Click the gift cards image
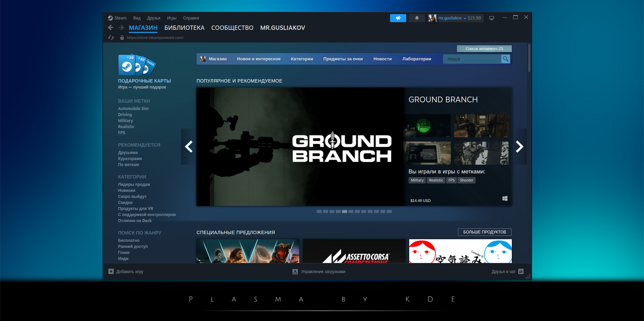 [x=137, y=64]
